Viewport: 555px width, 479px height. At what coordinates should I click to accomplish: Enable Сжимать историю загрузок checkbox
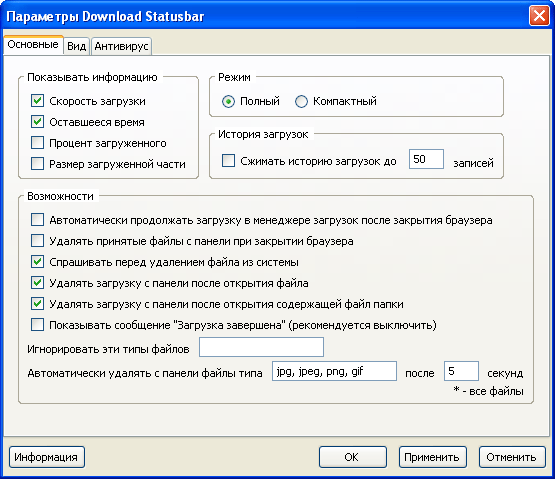[228, 160]
